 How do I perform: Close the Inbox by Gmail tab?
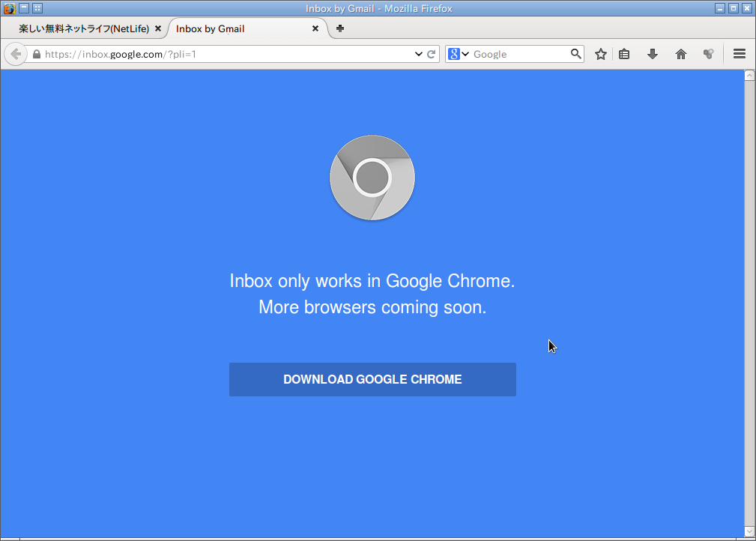pyautogui.click(x=315, y=28)
